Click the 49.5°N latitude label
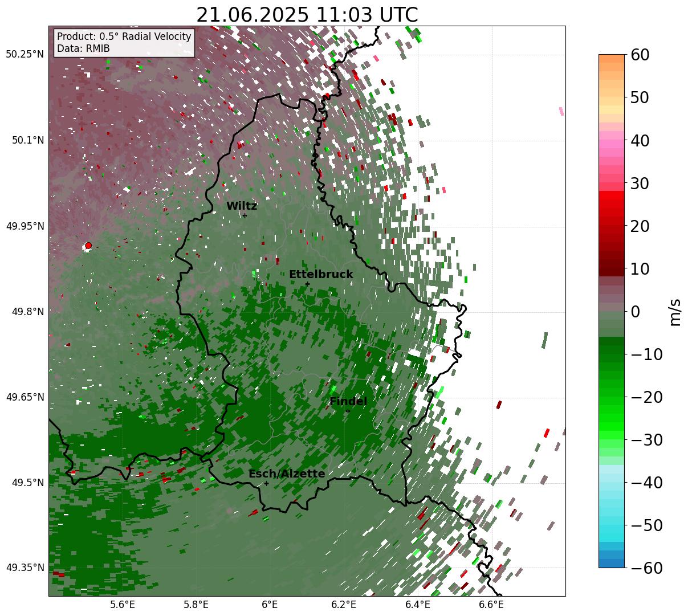688x616 pixels. [x=27, y=483]
